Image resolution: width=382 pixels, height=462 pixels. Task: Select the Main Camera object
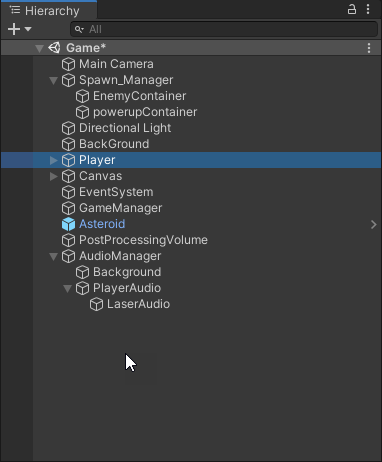116,64
